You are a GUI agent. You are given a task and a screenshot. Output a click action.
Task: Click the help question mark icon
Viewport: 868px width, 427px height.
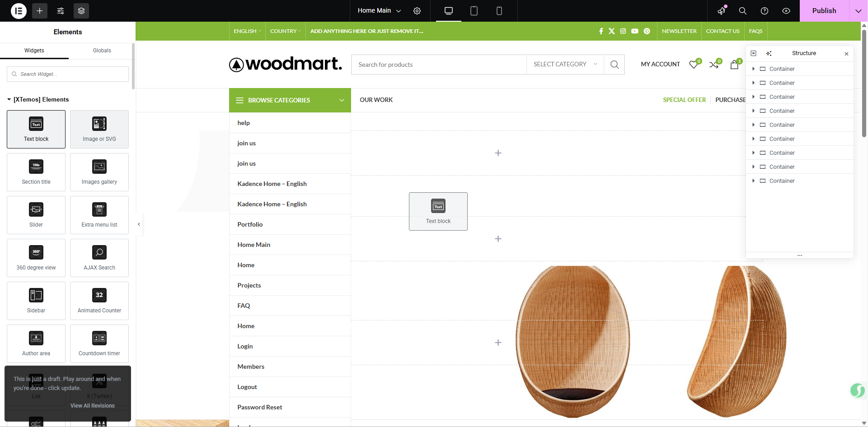coord(764,11)
